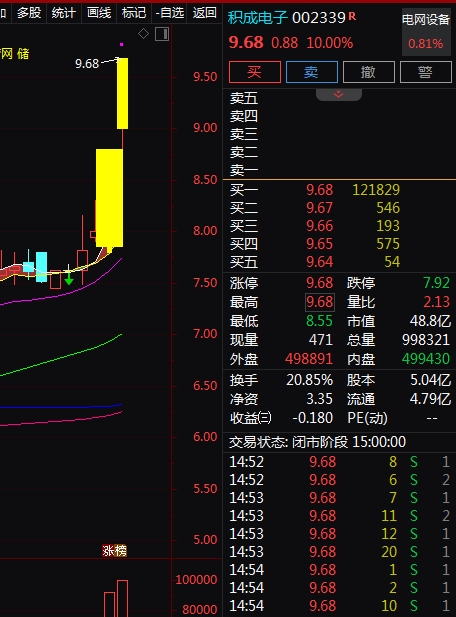Select the 买二 price 9.67

[319, 208]
